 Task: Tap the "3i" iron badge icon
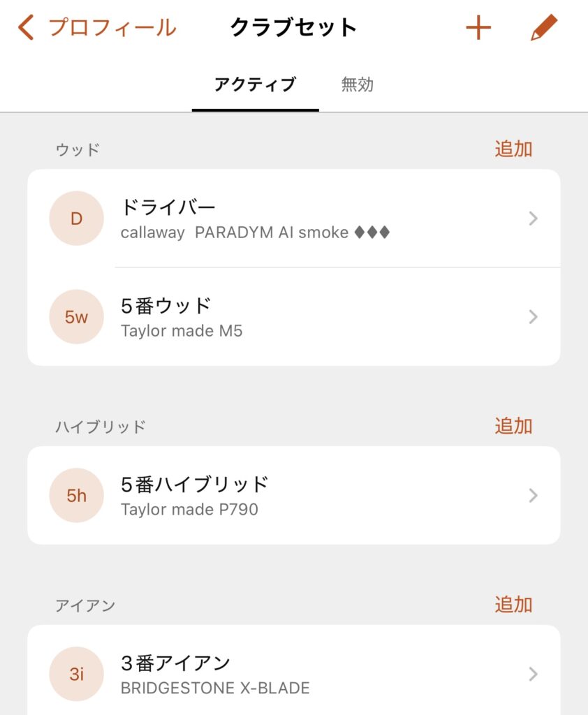point(77,675)
